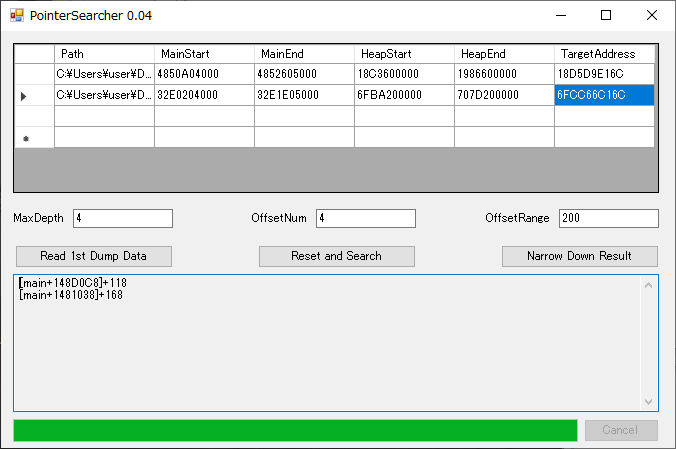676x449 pixels.
Task: Select MainEnd cell 32E1E05000
Action: (x=304, y=95)
